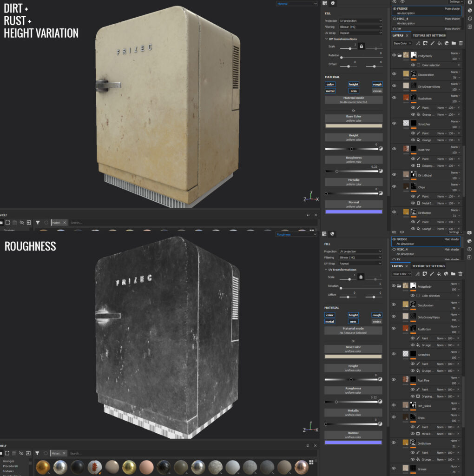Open the display settings icon atop Roughness view right dock
The width and height of the screenshot is (474, 476).
click(x=469, y=233)
